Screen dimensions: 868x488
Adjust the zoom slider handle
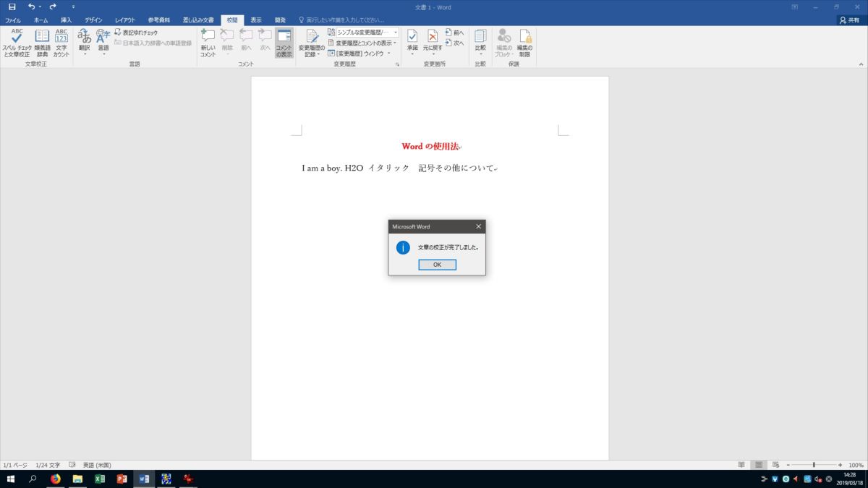pos(814,465)
